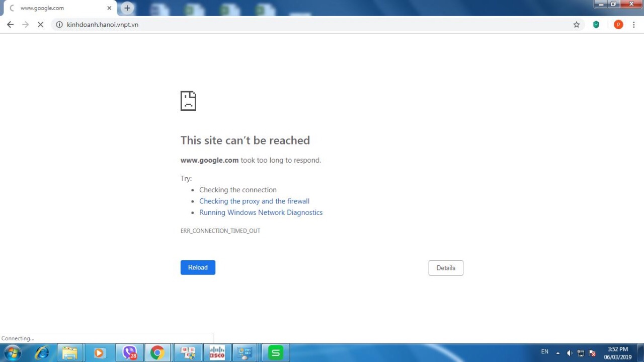Run Windows Network Diagnostics link
The image size is (644, 362).
pyautogui.click(x=261, y=212)
